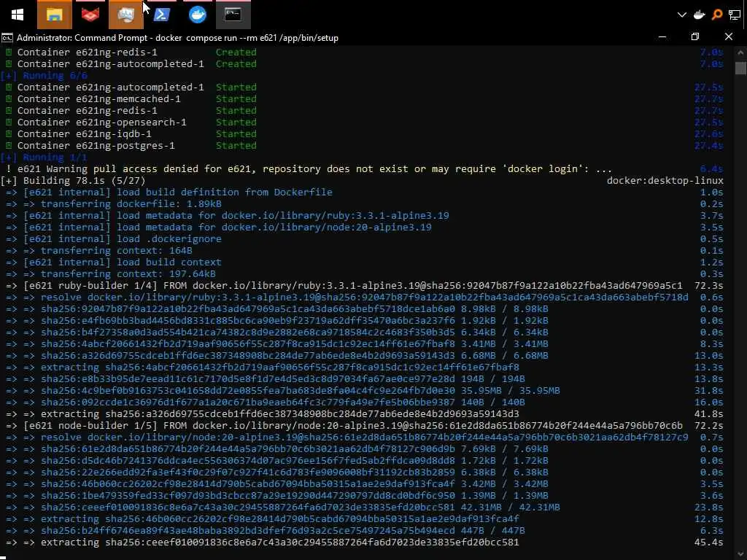This screenshot has width=747, height=560.
Task: Click the orange magnifier tray icon
Action: pyautogui.click(x=716, y=15)
